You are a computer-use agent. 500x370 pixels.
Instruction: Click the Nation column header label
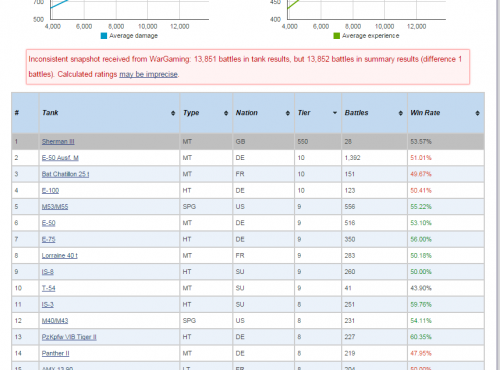coord(247,113)
